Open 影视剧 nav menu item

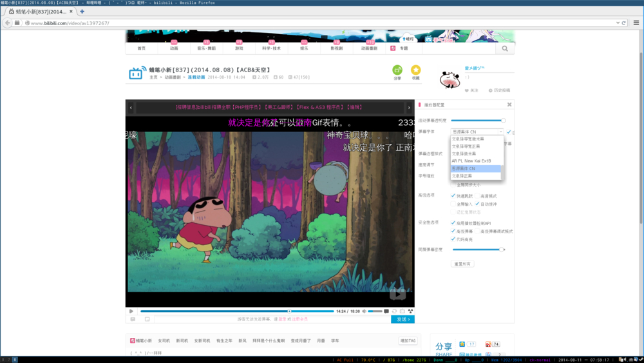[x=336, y=48]
